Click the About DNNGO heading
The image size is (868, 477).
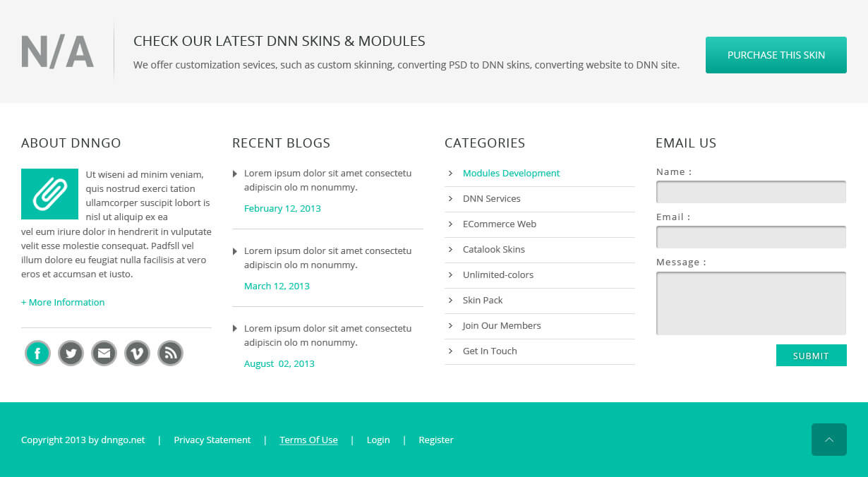(x=71, y=143)
